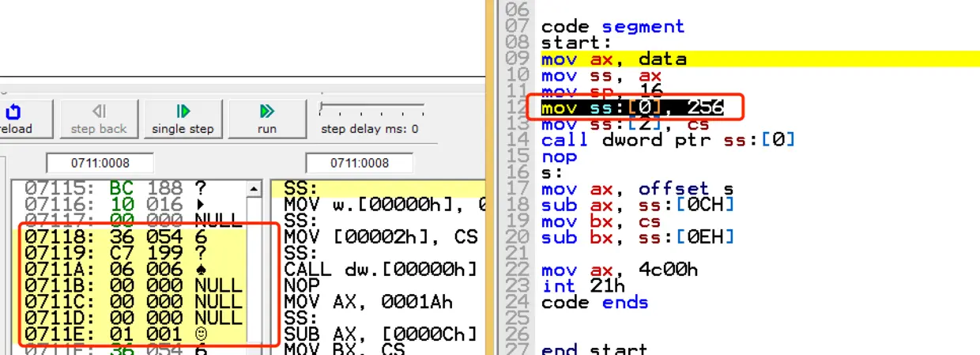Click source line 'mov ax, offset s'

pyautogui.click(x=637, y=189)
